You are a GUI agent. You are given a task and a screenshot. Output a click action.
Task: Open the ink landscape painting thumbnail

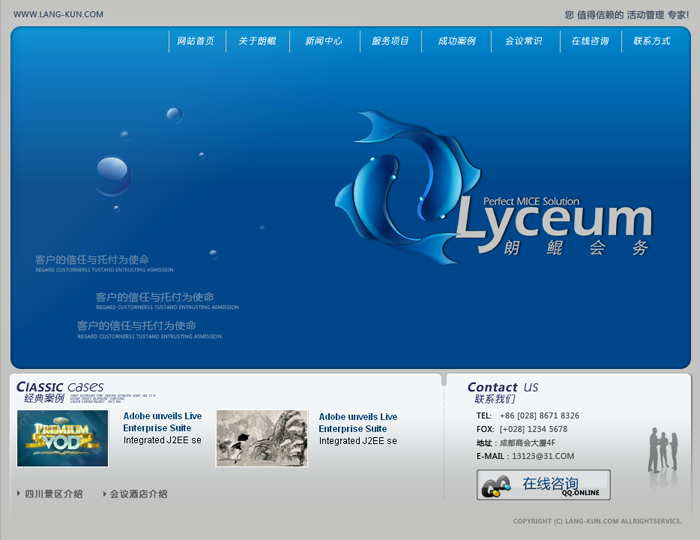[262, 438]
